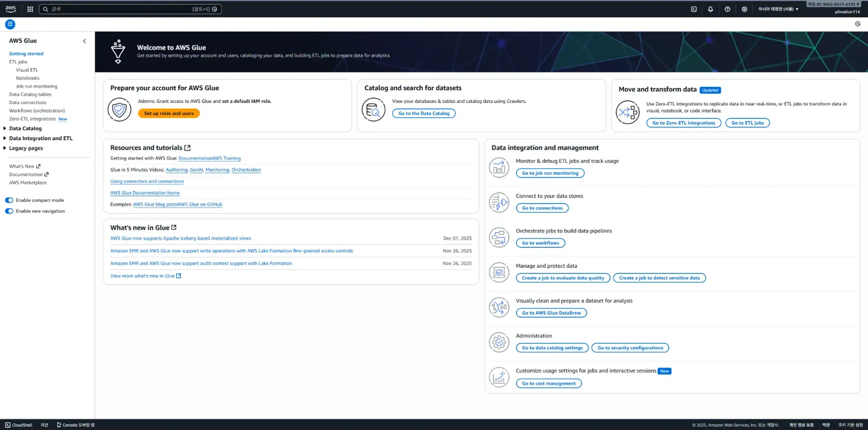Open external link icon beside What's new in Glue

(174, 227)
